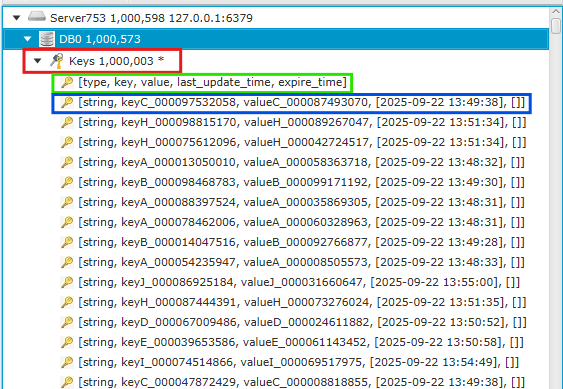563x389 pixels.
Task: Click key icon of keyB_000014047516 row
Action: pos(67,242)
